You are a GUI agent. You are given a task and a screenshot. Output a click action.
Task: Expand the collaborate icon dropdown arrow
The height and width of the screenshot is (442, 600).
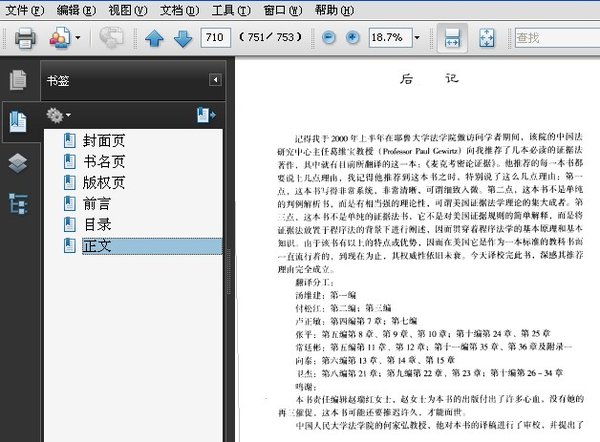[78, 38]
